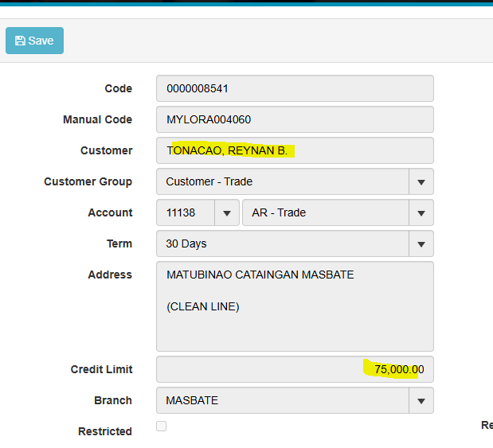Click the Address label
493x448 pixels.
coord(110,275)
